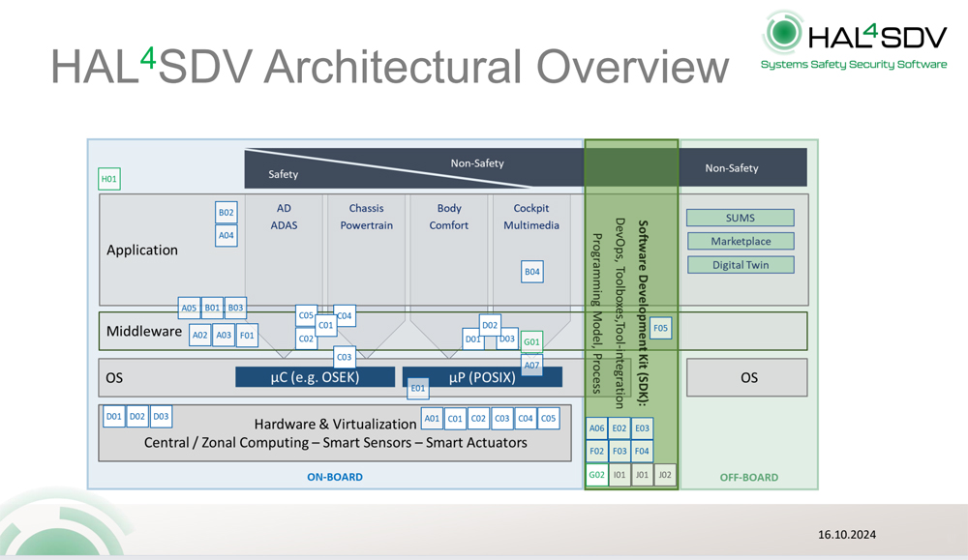Viewport: 968px width, 560px height.
Task: Click the SUMS box
Action: (741, 218)
